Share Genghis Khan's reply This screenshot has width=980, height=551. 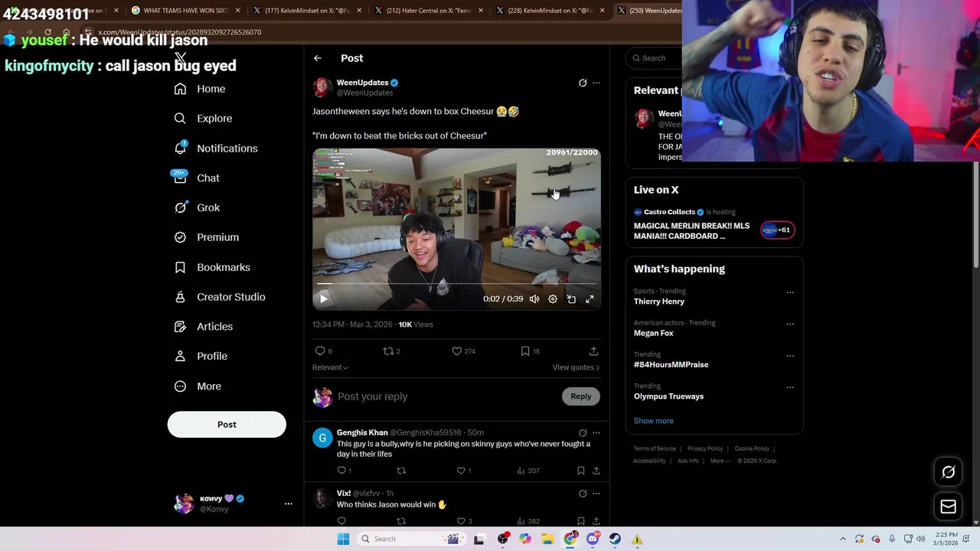pos(596,471)
